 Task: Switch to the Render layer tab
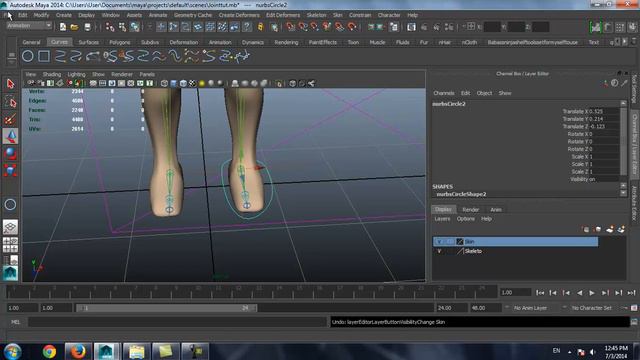(470, 209)
